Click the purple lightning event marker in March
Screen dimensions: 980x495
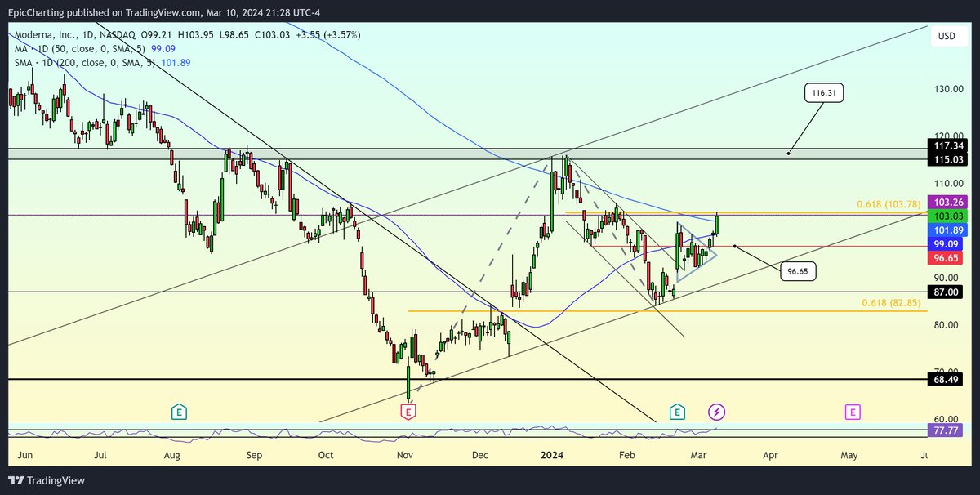pyautogui.click(x=716, y=411)
